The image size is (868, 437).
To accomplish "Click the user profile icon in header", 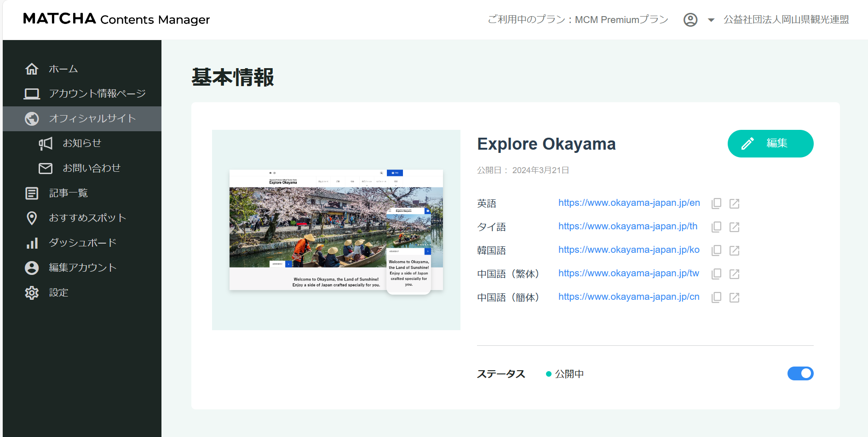I will [x=690, y=20].
